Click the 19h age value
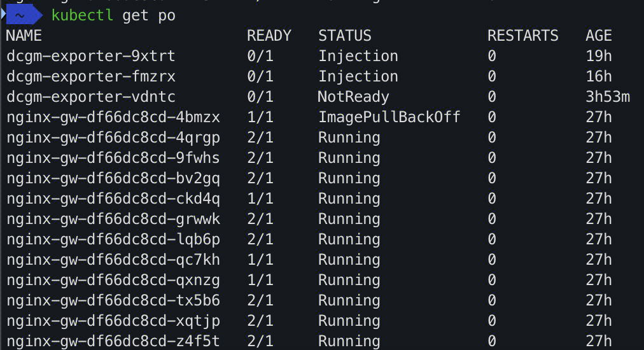Image resolution: width=644 pixels, height=350 pixels. (599, 56)
